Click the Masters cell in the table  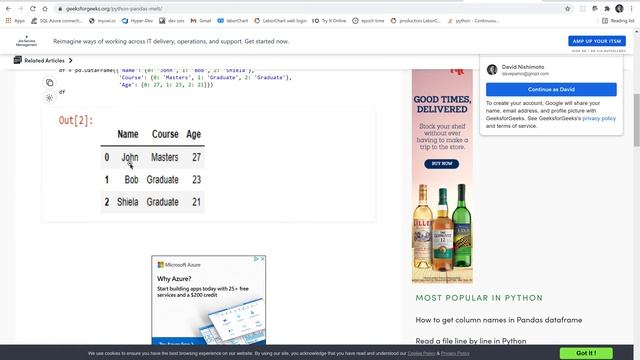pyautogui.click(x=165, y=157)
